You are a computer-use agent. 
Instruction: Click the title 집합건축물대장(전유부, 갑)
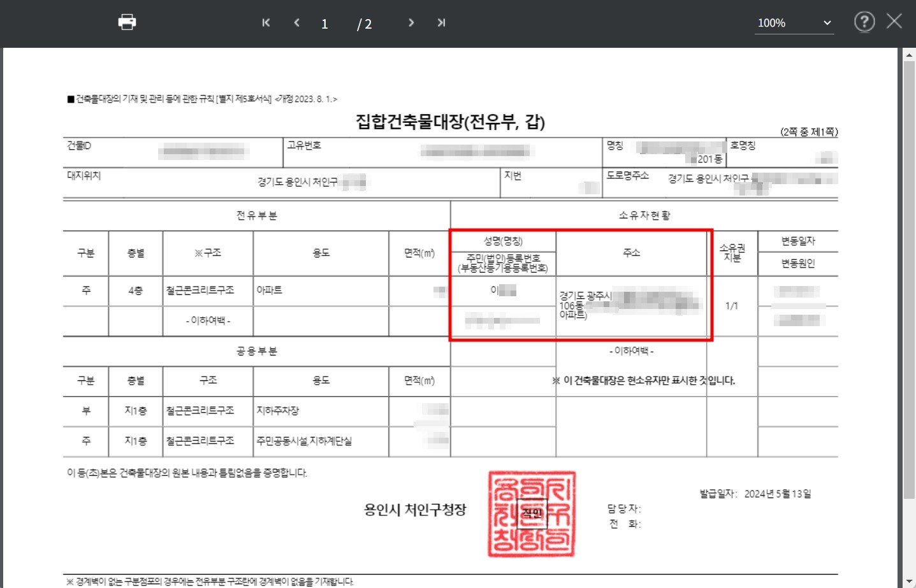point(450,122)
